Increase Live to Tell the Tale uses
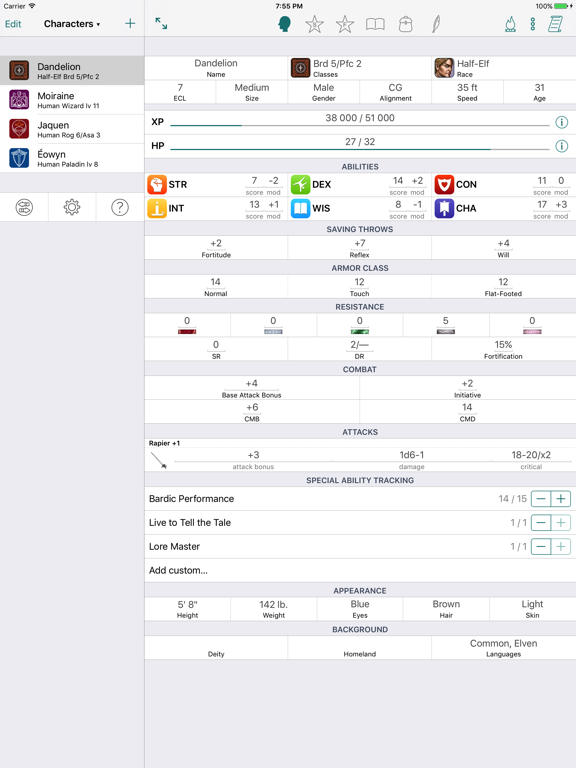The image size is (576, 768). (561, 523)
